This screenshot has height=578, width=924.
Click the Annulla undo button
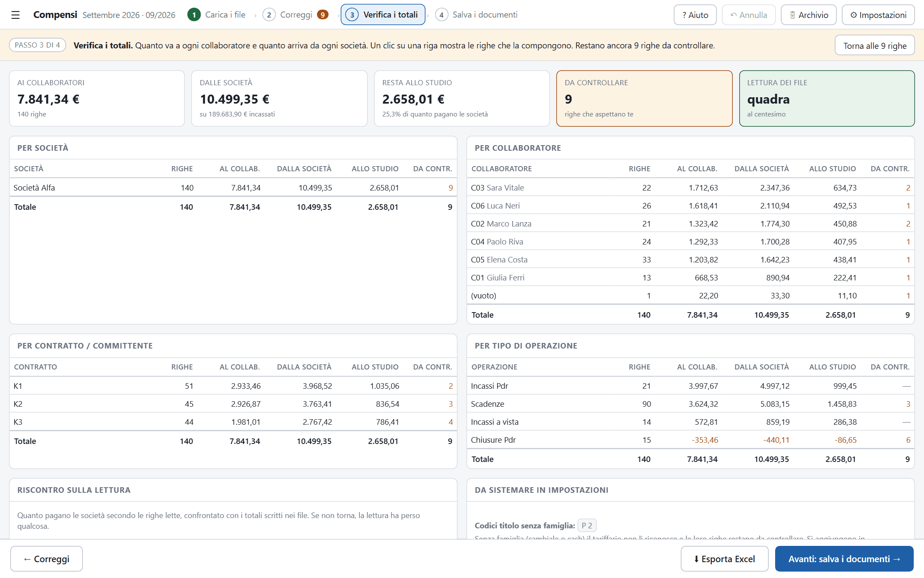[x=749, y=15]
